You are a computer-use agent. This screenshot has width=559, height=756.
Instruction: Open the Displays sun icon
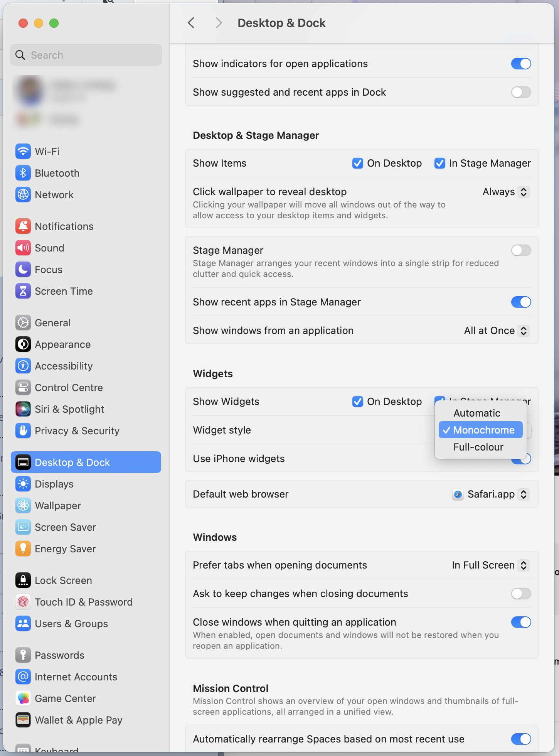click(x=23, y=484)
